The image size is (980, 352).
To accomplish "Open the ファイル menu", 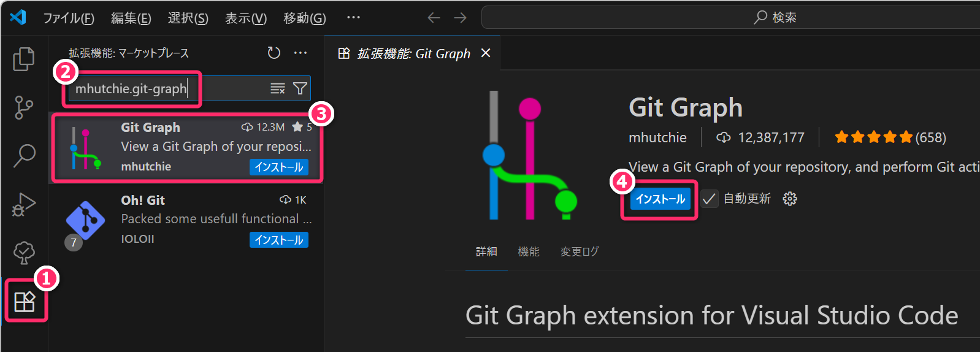I will (x=68, y=18).
